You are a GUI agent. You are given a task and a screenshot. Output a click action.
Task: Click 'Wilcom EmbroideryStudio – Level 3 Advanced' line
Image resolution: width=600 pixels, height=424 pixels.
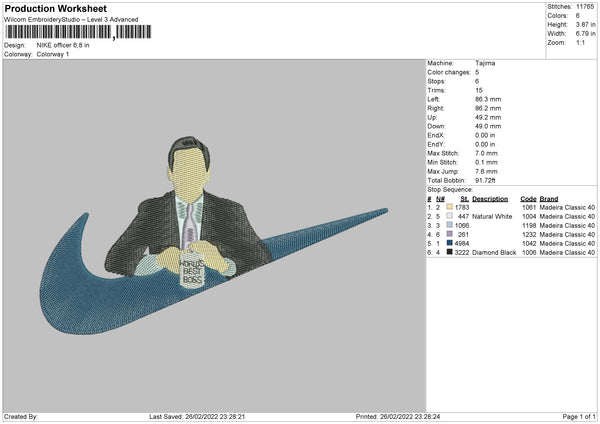pyautogui.click(x=71, y=20)
